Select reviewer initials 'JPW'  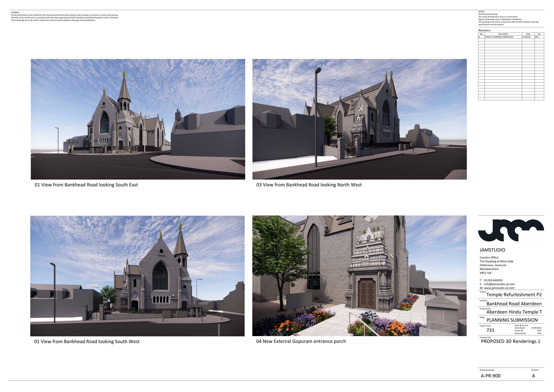tap(539, 333)
